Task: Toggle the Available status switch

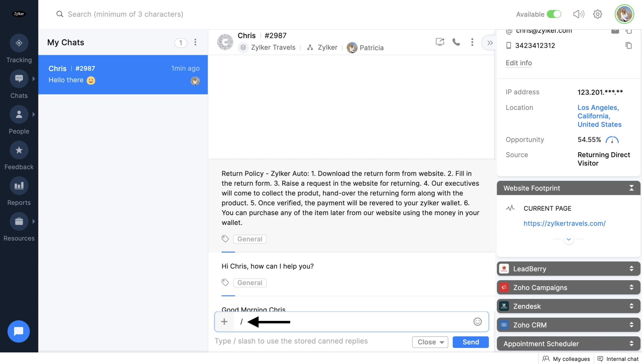Action: [x=554, y=14]
